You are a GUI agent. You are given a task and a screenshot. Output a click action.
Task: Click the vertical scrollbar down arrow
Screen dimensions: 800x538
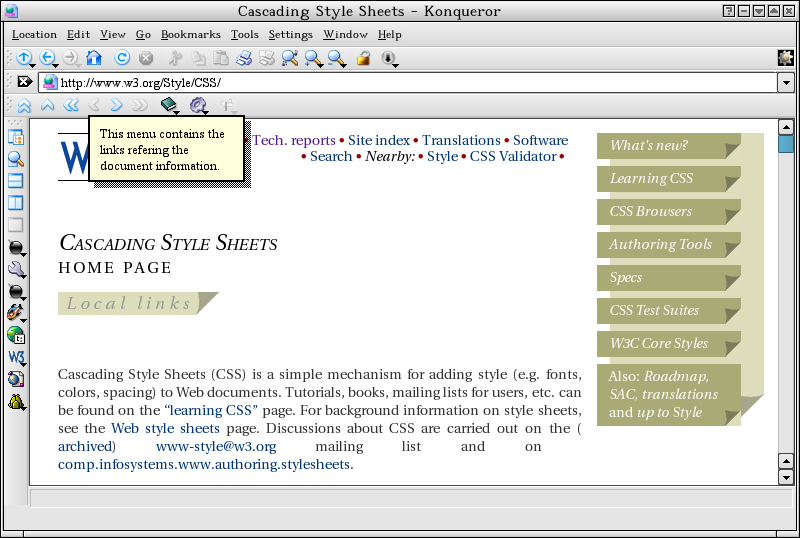coord(786,477)
